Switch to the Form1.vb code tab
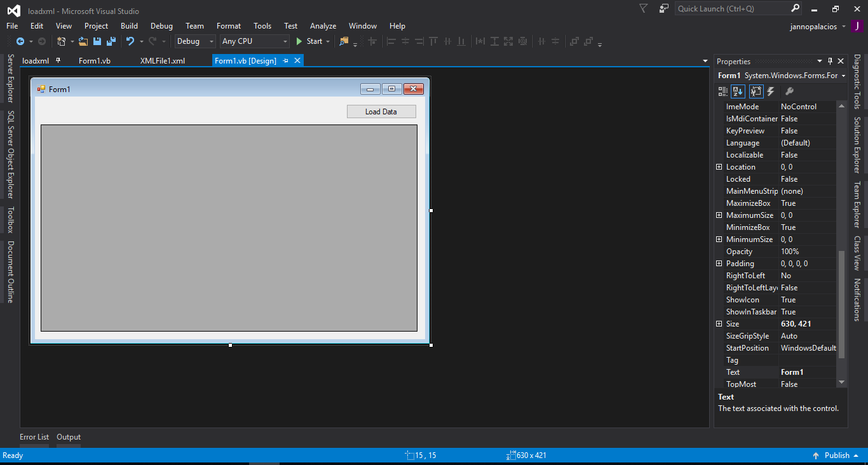 pos(95,60)
